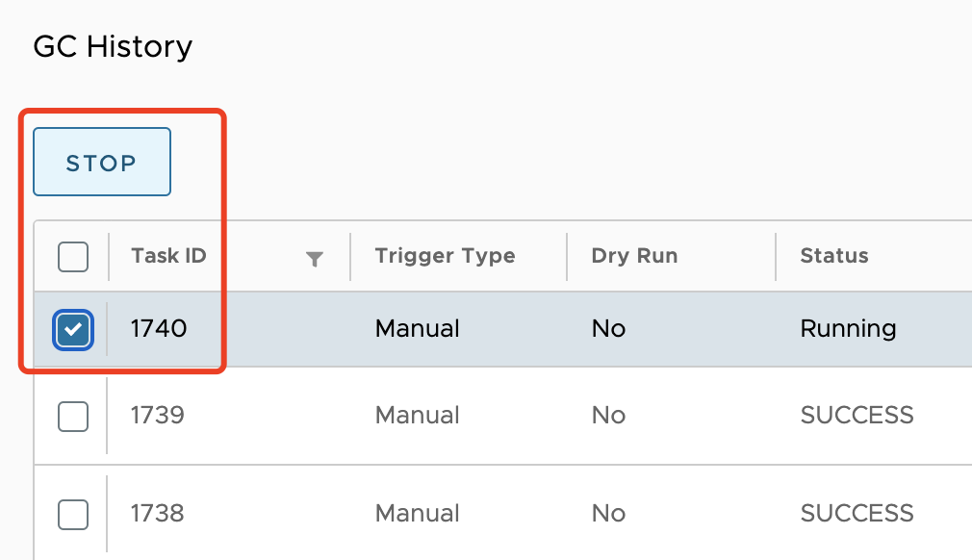Click the Task ID column header

pyautogui.click(x=165, y=256)
